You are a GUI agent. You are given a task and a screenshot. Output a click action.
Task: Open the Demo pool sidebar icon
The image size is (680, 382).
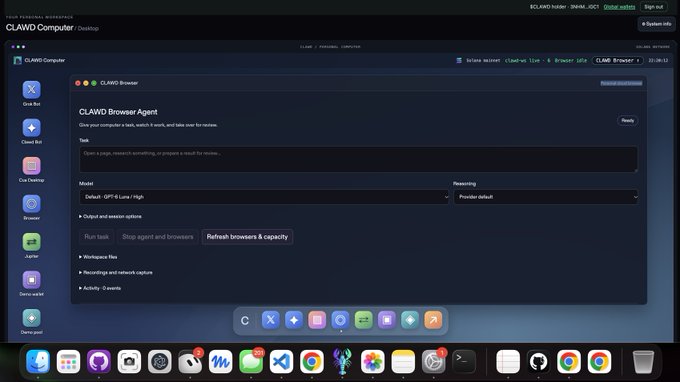31,318
